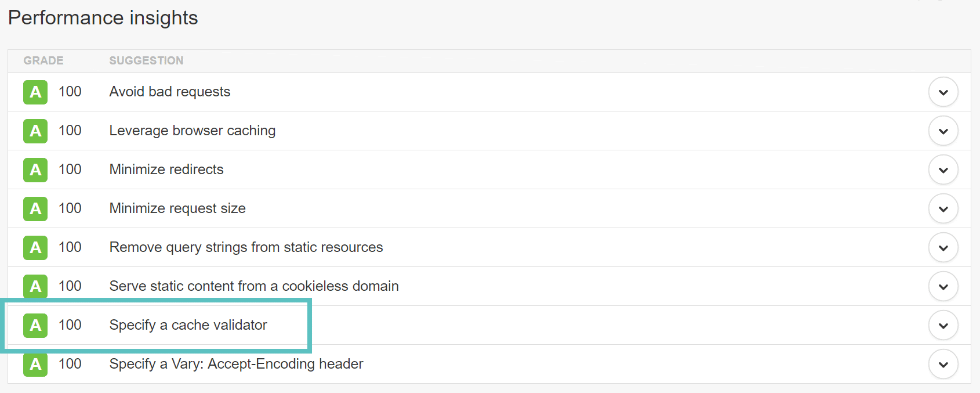Click the A grade icon for Specify a Vary header
The image size is (980, 393).
coord(35,364)
